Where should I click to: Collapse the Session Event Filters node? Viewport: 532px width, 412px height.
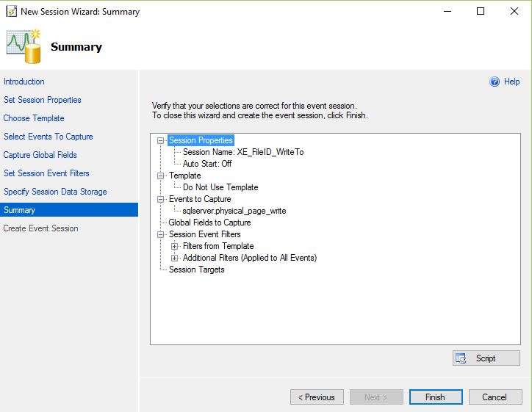pyautogui.click(x=161, y=234)
